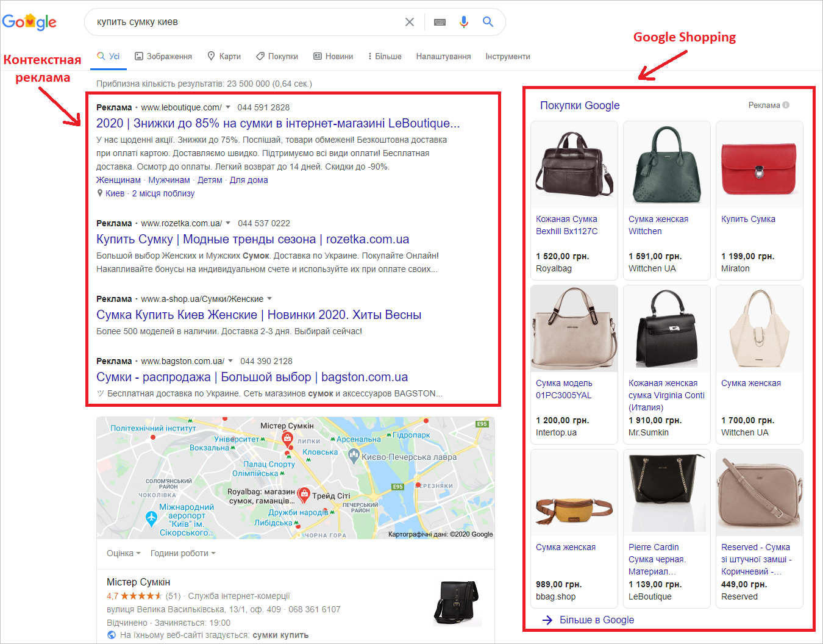Open the Години роботи hours dropdown
The height and width of the screenshot is (644, 823).
coord(183,553)
